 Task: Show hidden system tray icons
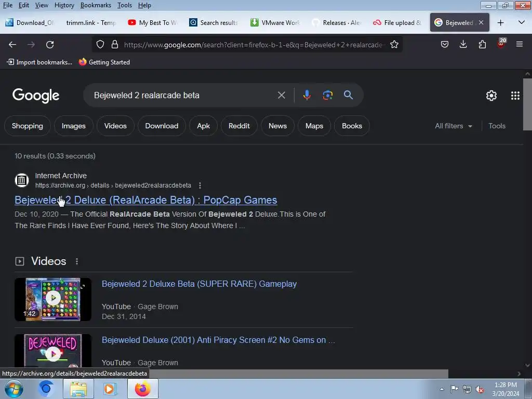(442, 389)
